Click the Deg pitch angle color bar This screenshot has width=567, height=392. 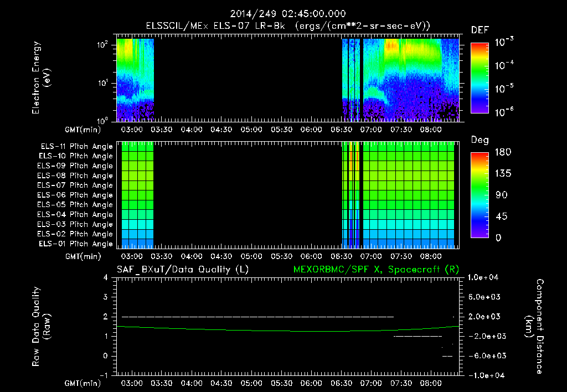(x=480, y=195)
